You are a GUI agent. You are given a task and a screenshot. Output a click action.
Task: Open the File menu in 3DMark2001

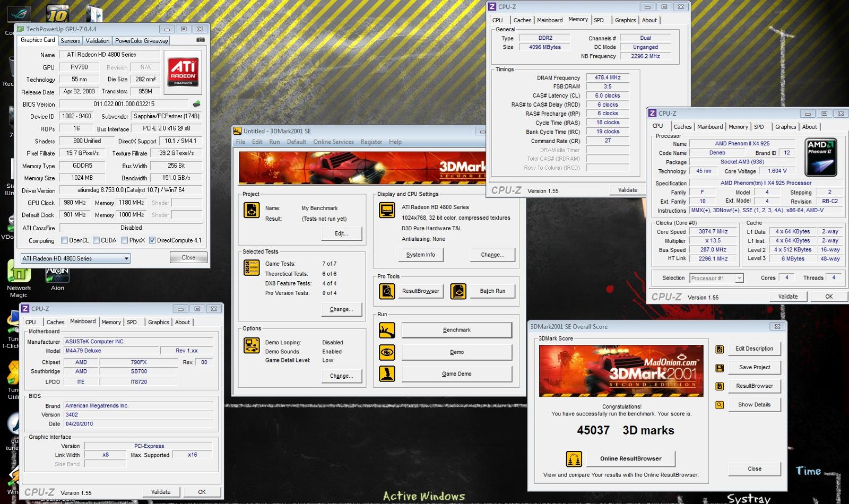pos(240,142)
